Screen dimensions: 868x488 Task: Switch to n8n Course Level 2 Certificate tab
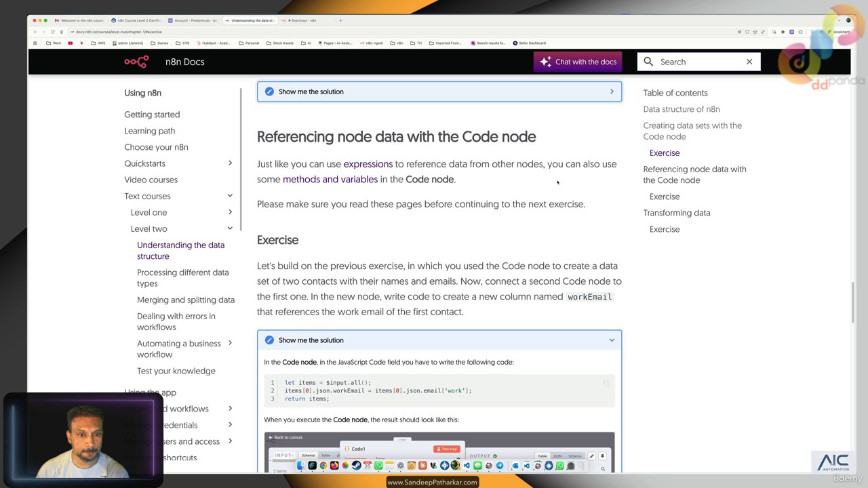click(x=136, y=20)
